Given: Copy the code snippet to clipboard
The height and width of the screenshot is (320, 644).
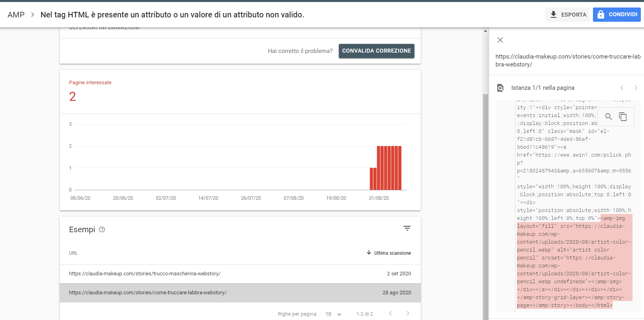Looking at the screenshot, I should coord(623,117).
